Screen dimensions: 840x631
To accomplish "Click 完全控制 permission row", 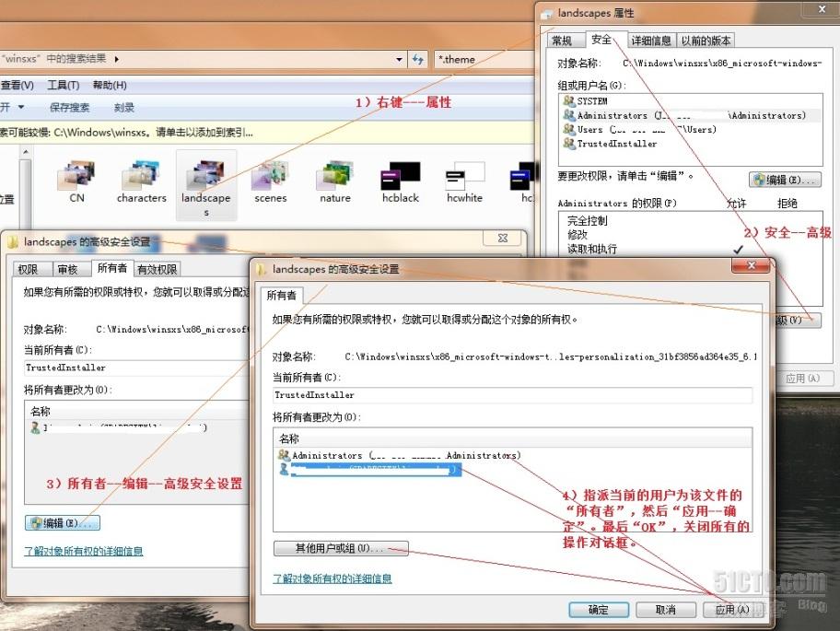I will click(x=587, y=221).
